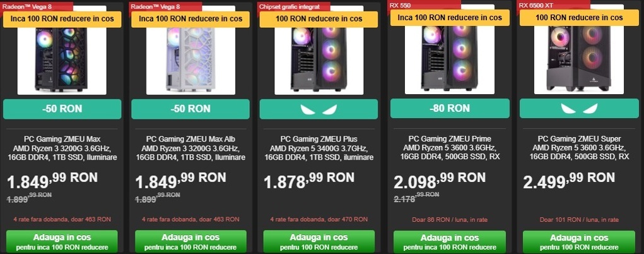Add ZMEU Max Alb to cart
Viewport: 644px width, 254px height.
click(190, 241)
